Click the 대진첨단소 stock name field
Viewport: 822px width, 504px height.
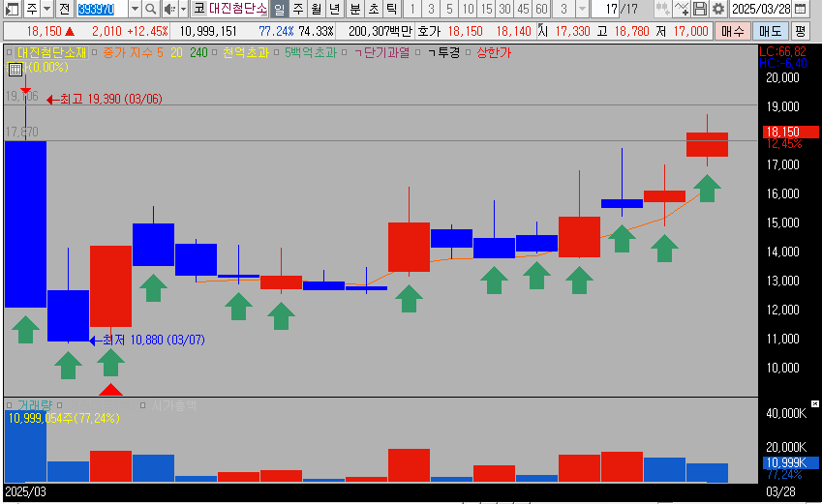[238, 9]
